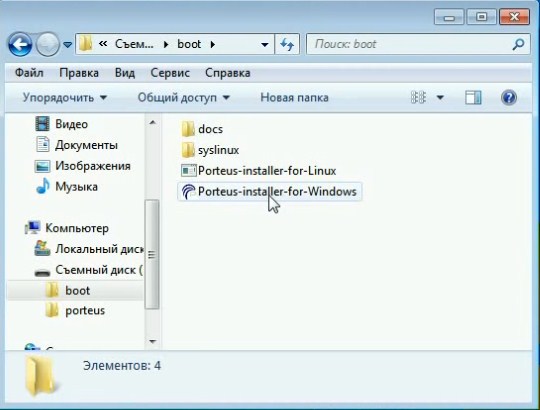Screen dimensions: 540x410
Task: Select Видео in the navigation pane
Action: (72, 124)
